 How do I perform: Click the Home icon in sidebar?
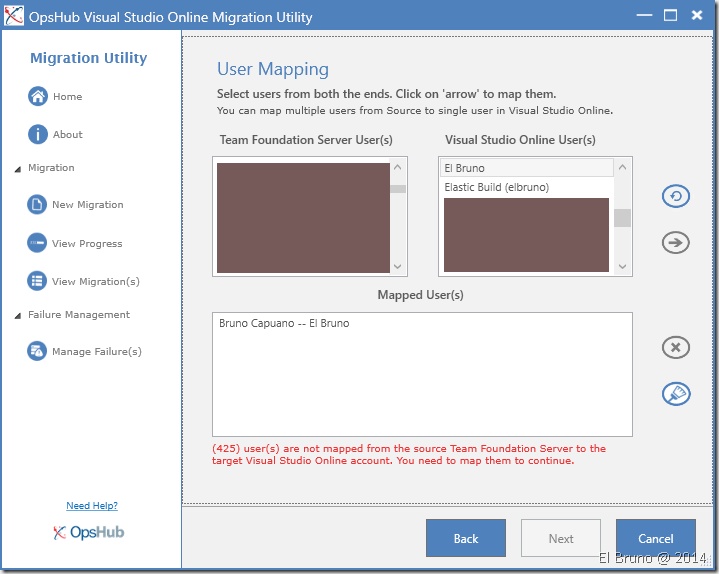[x=38, y=97]
